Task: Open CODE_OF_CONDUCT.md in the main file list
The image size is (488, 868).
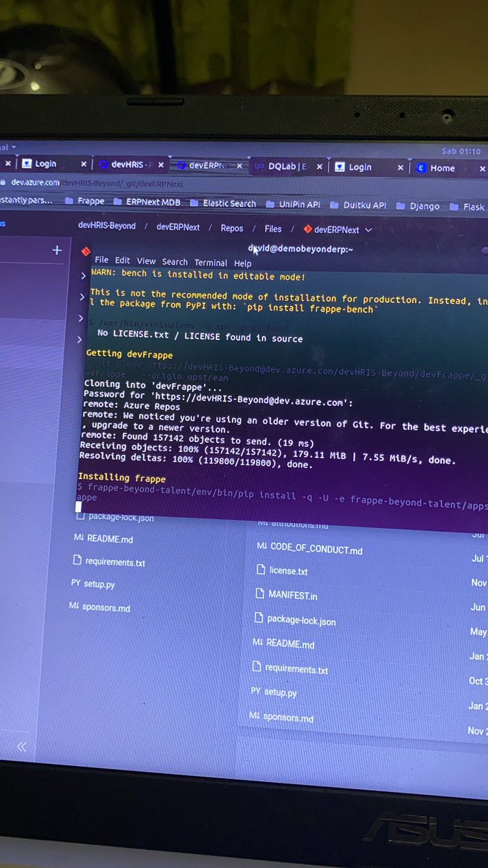Action: [316, 549]
